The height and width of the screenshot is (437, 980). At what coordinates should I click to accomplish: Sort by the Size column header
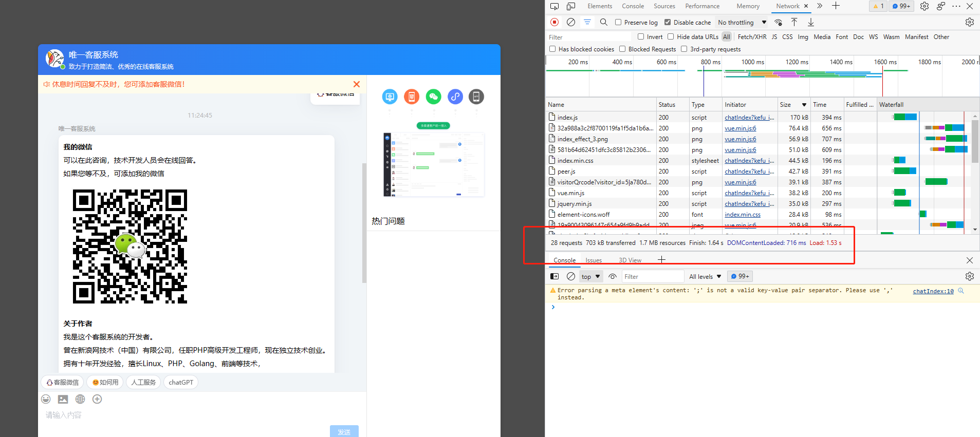pos(793,105)
